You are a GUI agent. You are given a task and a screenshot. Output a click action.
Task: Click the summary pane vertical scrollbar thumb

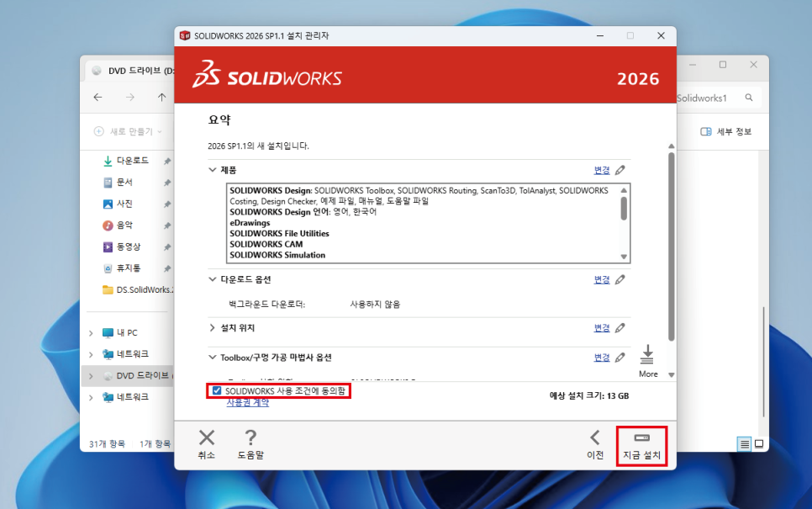point(671,247)
